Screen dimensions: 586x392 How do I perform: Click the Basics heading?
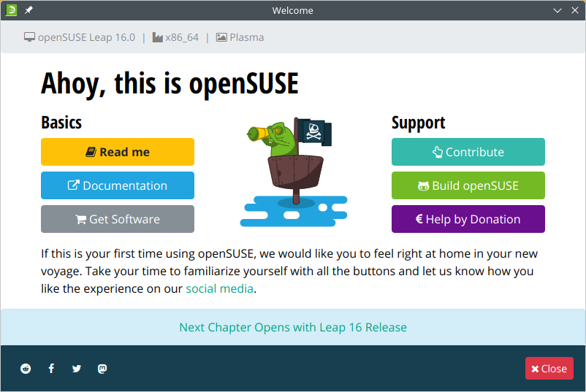(x=61, y=123)
